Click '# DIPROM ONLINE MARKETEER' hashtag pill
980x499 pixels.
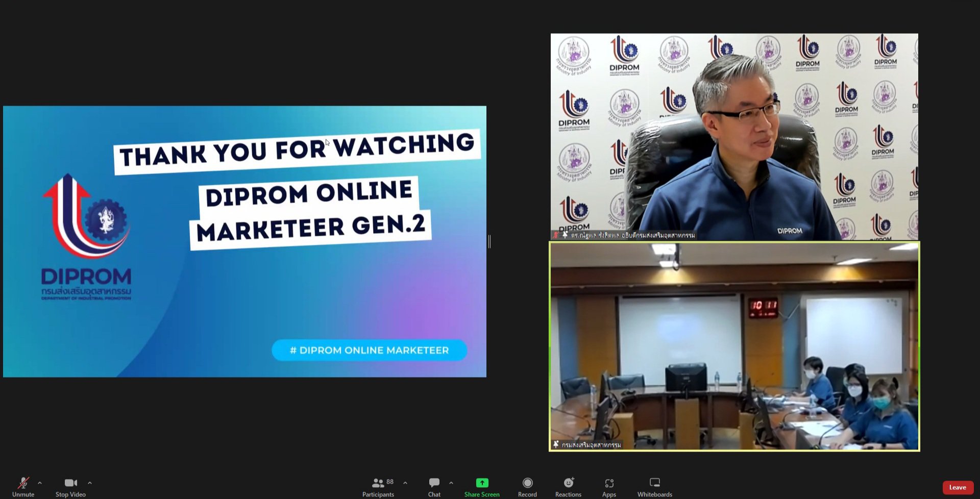pyautogui.click(x=369, y=350)
